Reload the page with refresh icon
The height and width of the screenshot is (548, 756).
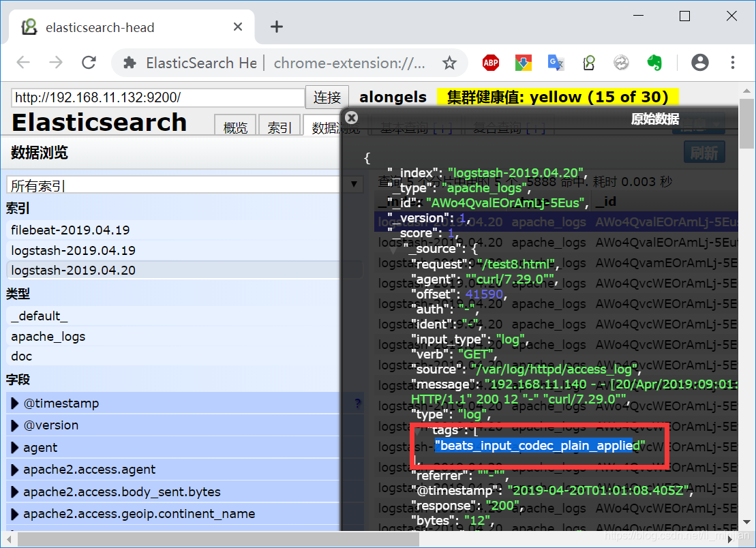point(89,63)
